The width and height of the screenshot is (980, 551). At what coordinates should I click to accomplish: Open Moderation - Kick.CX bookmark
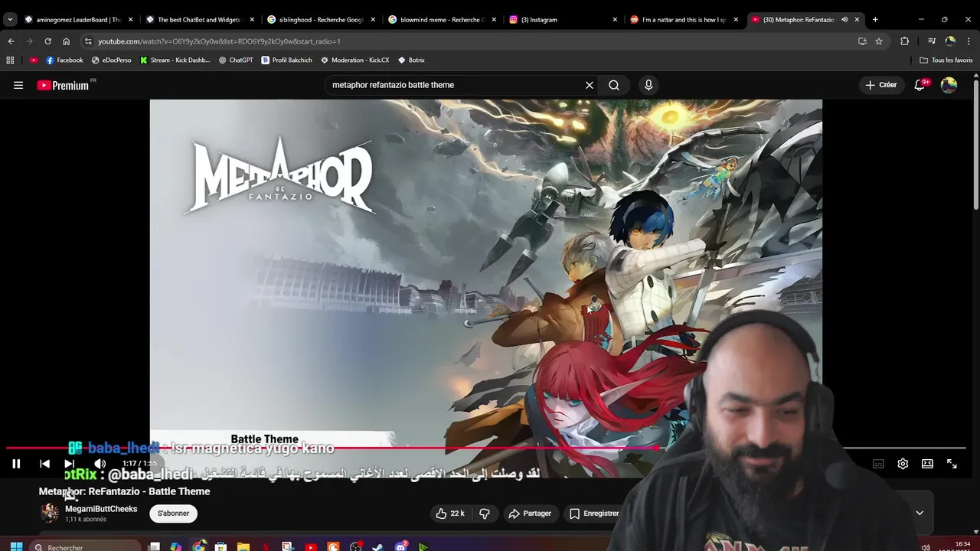click(354, 60)
